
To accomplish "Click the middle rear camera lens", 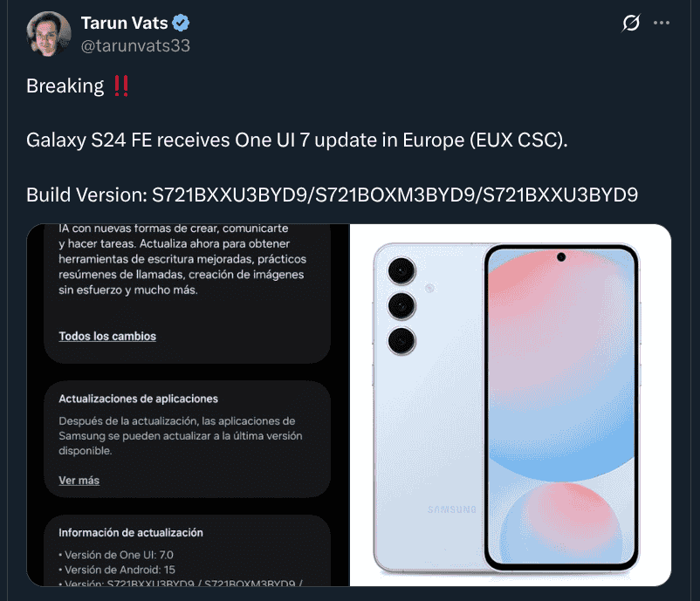I will point(401,305).
